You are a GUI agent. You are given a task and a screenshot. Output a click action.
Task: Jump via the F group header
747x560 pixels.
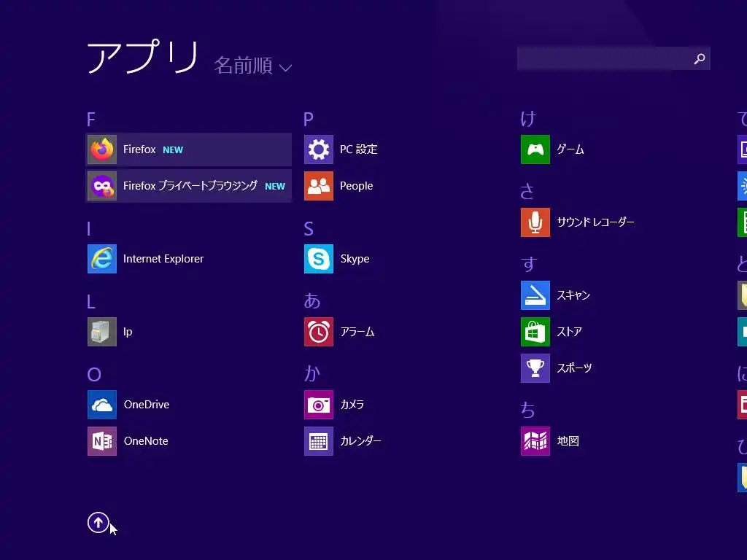[x=91, y=119]
